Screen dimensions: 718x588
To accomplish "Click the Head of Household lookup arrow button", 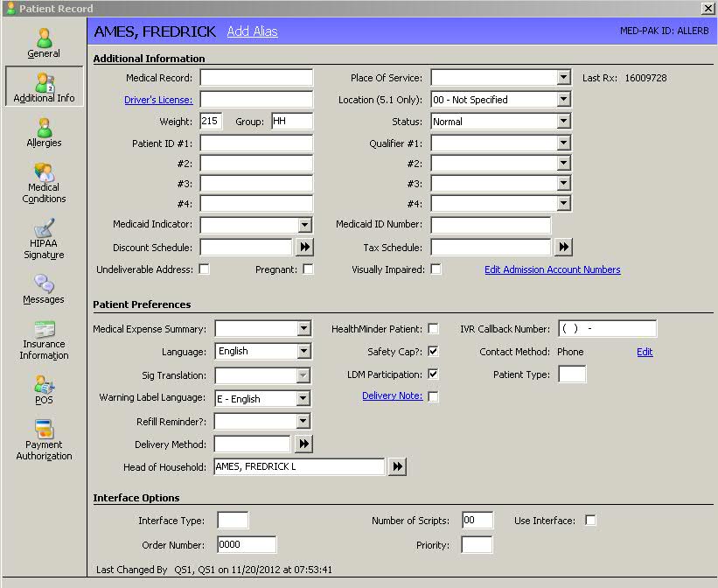I will coord(397,466).
